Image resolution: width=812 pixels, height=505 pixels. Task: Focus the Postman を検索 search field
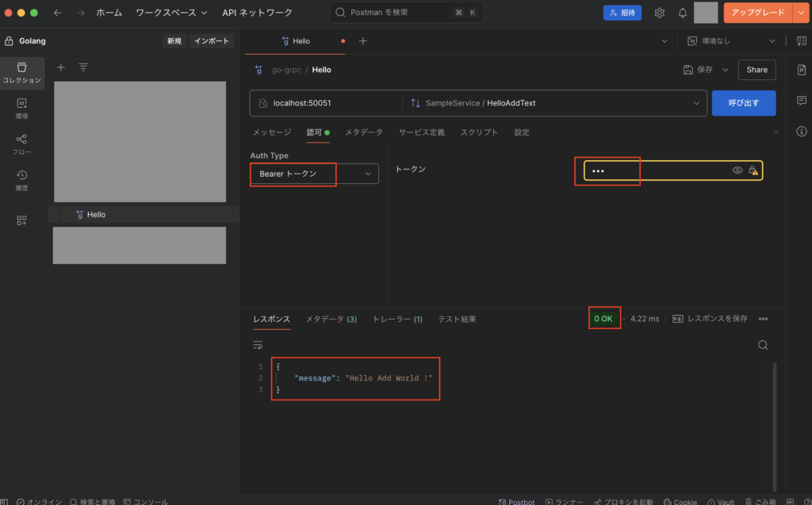click(x=406, y=13)
